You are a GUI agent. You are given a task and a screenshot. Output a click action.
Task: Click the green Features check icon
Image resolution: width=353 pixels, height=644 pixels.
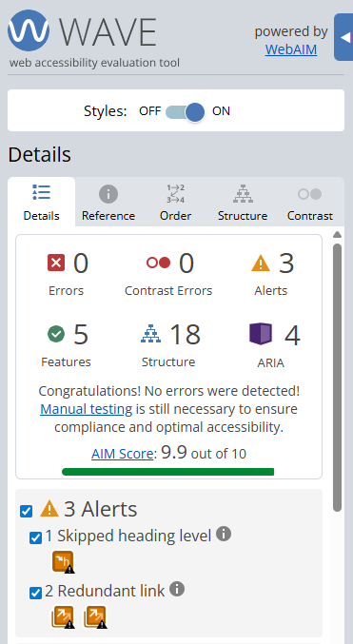click(x=56, y=334)
